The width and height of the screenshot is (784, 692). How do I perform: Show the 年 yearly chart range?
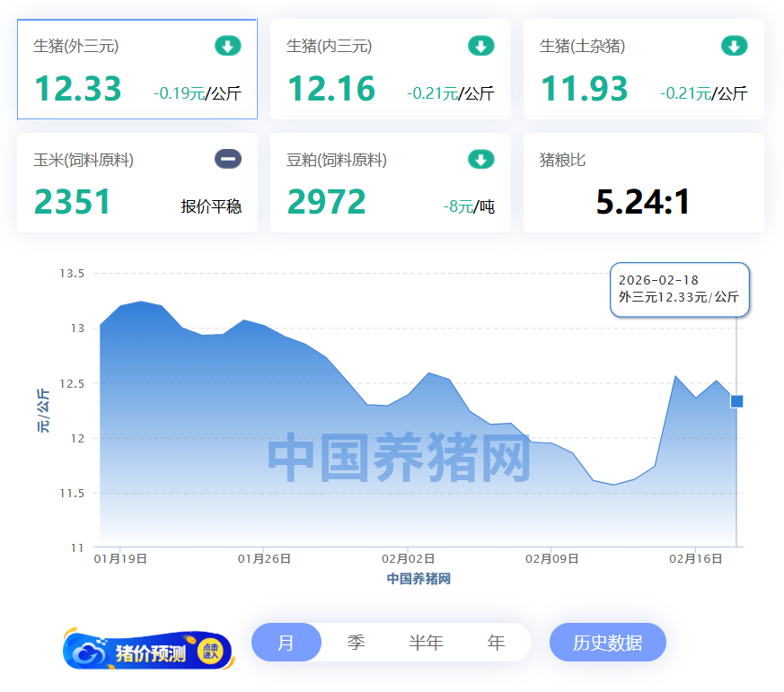(496, 643)
